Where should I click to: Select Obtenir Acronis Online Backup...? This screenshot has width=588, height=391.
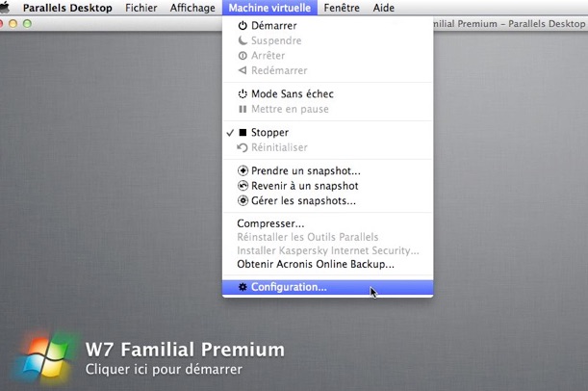coord(328,264)
